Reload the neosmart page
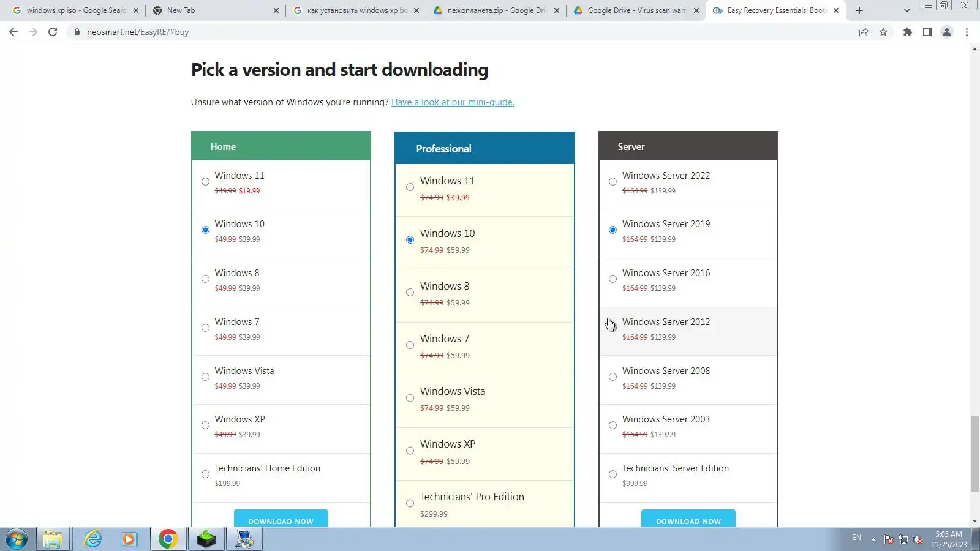Viewport: 980px width, 551px height. point(53,32)
